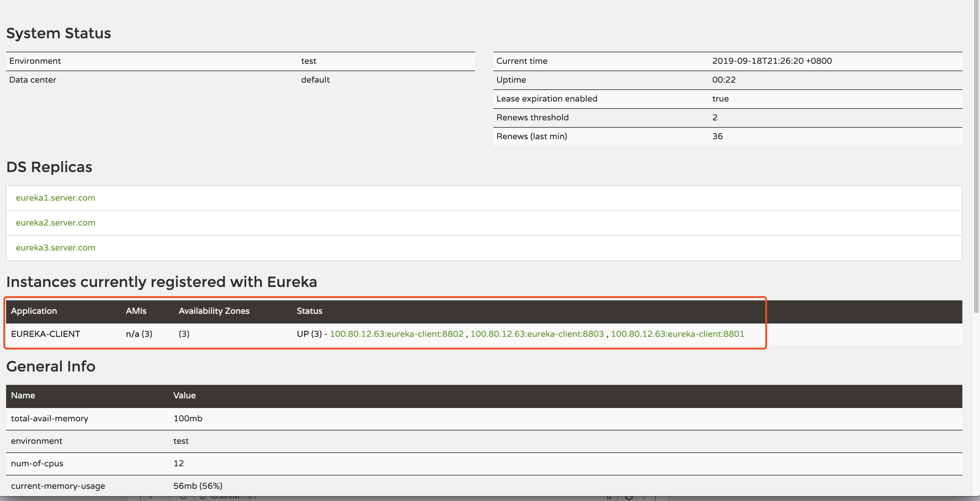The image size is (980, 501).
Task: Click the Environment row label
Action: point(35,61)
